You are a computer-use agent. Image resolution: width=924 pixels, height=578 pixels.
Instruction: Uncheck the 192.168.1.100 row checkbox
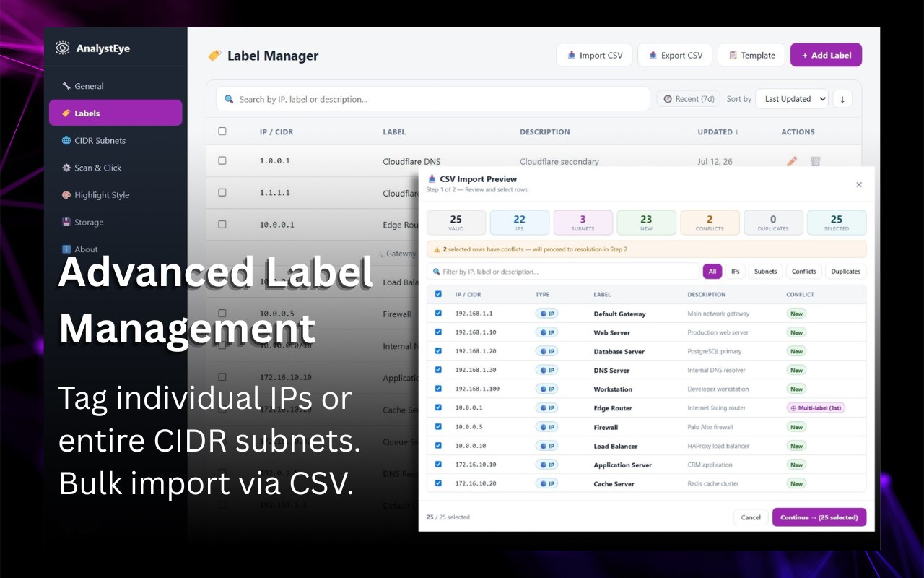tap(438, 388)
